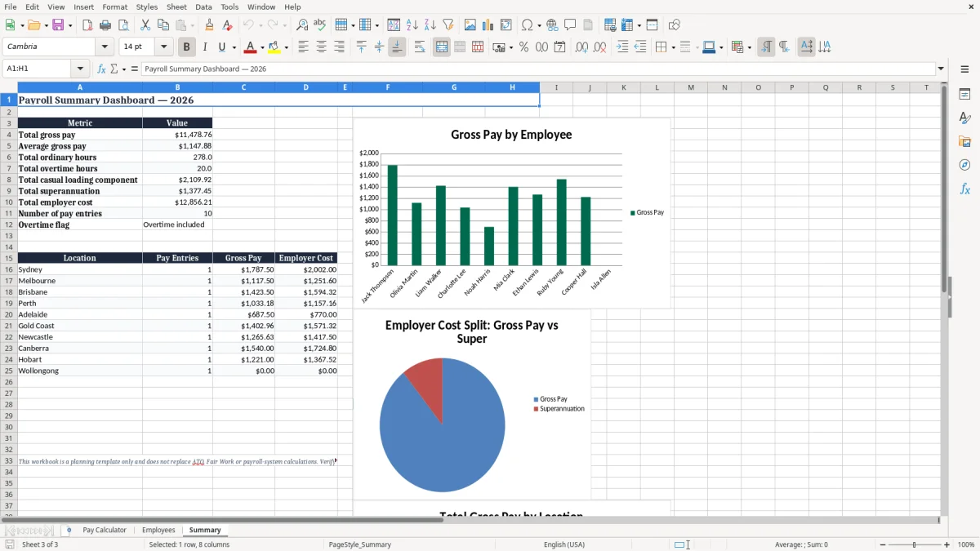Click the yellow Background Color swatch
Viewport: 980px width, 551px height.
274,47
